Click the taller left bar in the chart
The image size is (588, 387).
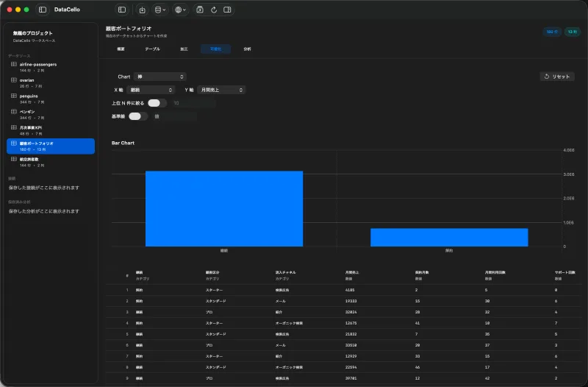(224, 209)
